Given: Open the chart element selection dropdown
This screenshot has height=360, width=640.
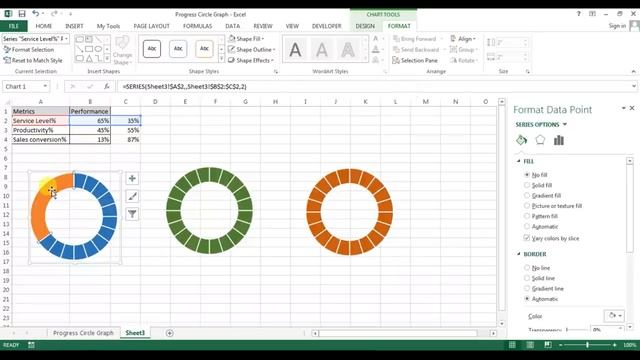Looking at the screenshot, I should pos(66,39).
